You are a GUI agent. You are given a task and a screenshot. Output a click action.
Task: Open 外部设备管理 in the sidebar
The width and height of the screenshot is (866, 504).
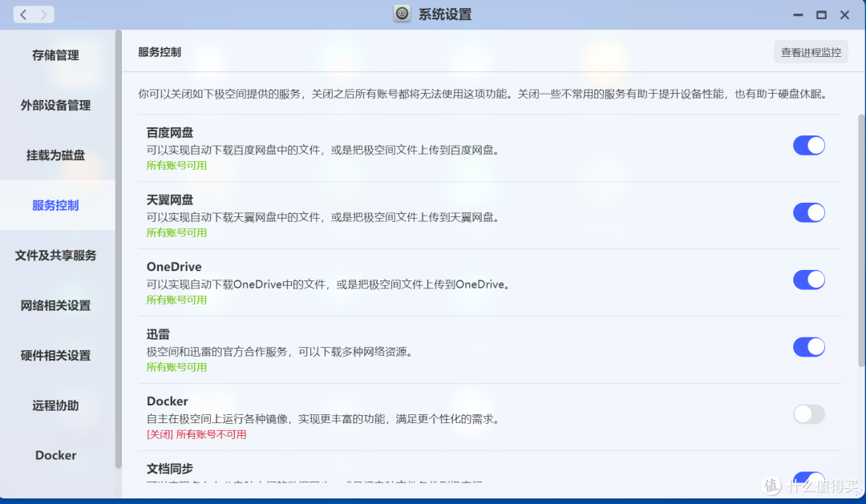point(55,106)
